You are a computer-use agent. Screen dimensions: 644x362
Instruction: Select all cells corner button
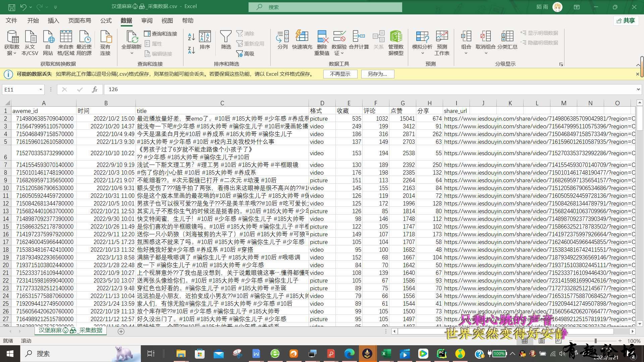6,103
